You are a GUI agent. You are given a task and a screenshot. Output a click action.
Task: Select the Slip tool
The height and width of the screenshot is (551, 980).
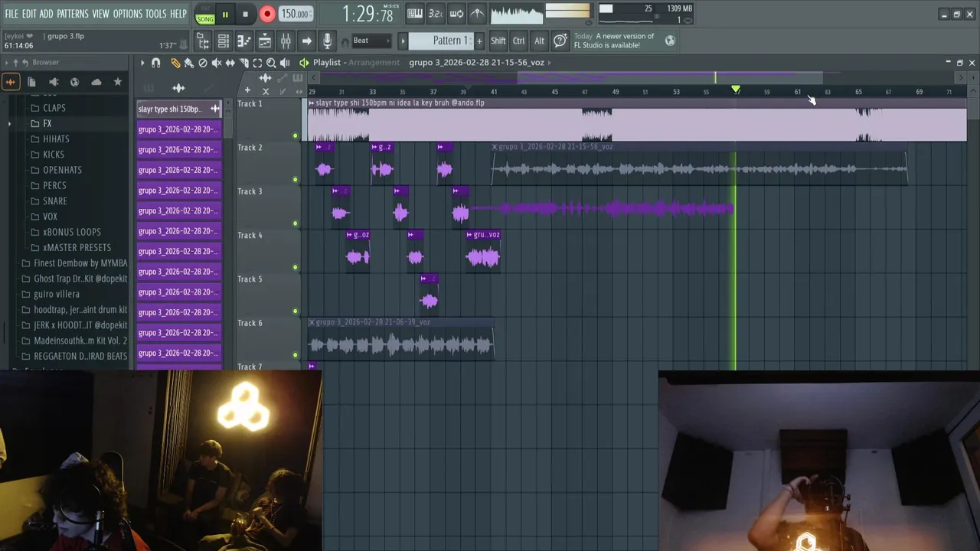(x=230, y=63)
